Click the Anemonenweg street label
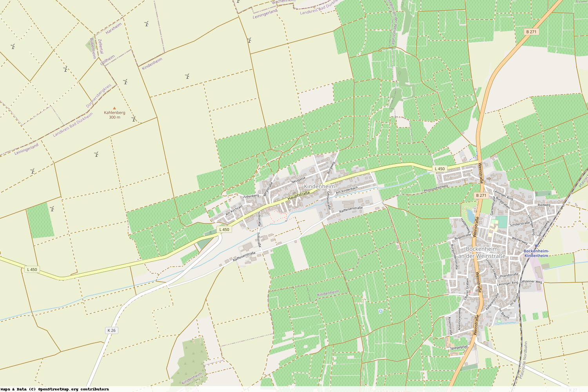 click(x=460, y=319)
